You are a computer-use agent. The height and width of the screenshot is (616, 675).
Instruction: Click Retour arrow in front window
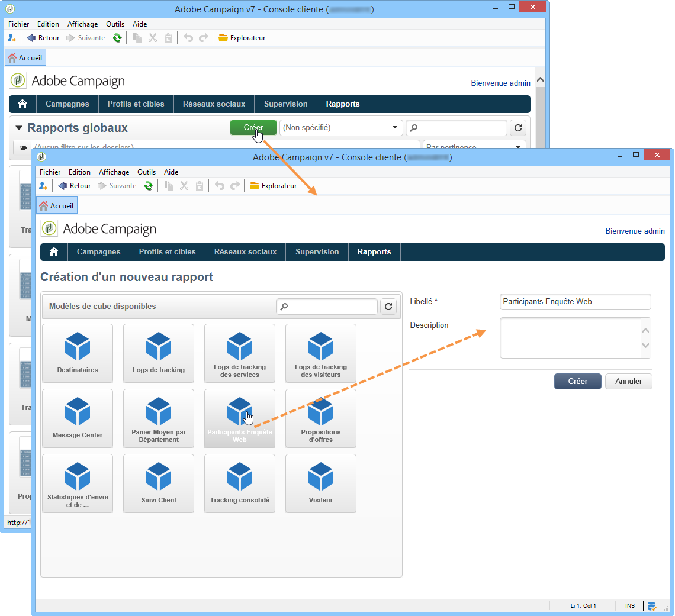75,186
